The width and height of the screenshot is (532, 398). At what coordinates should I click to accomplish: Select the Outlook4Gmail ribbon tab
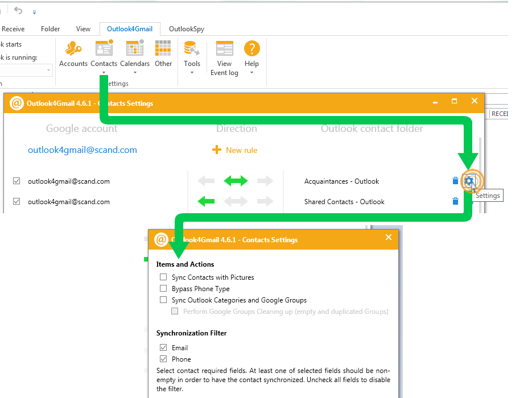[x=130, y=29]
